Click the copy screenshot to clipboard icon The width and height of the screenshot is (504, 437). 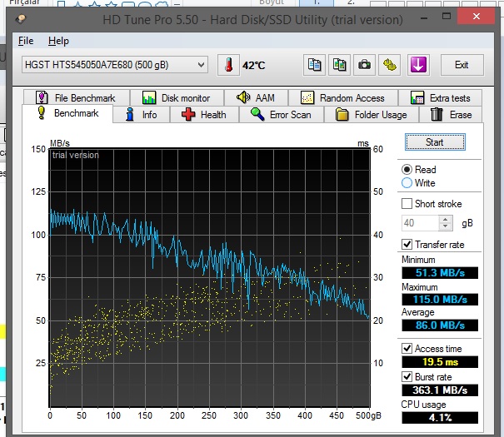339,65
